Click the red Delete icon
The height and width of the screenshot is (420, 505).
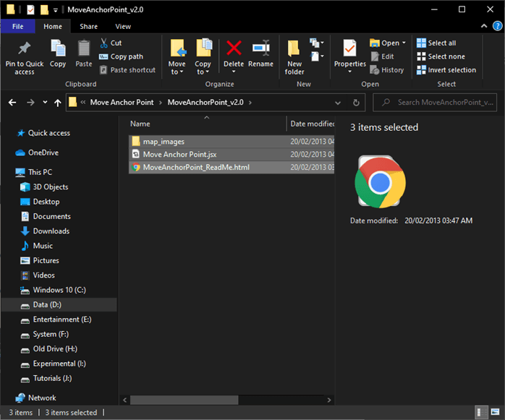click(x=234, y=48)
